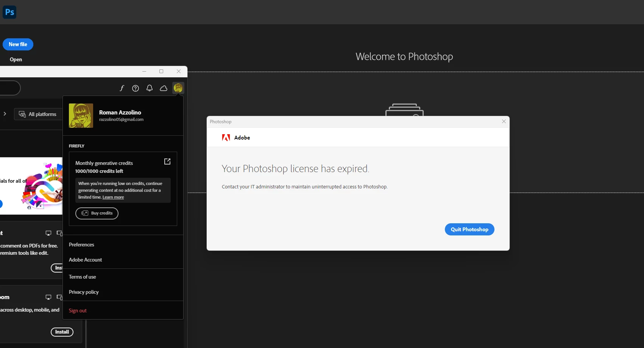Click Open in Photoshop home screen
644x348 pixels.
(x=16, y=60)
